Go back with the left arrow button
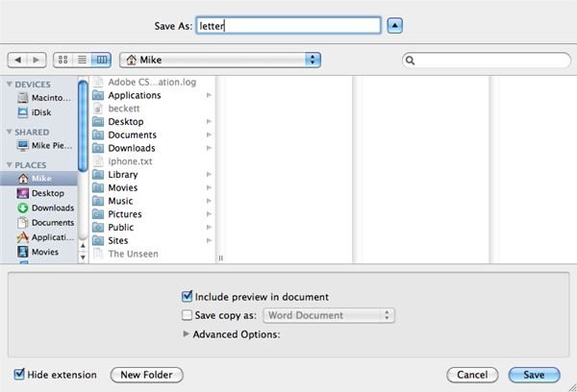The height and width of the screenshot is (392, 577). pyautogui.click(x=17, y=60)
